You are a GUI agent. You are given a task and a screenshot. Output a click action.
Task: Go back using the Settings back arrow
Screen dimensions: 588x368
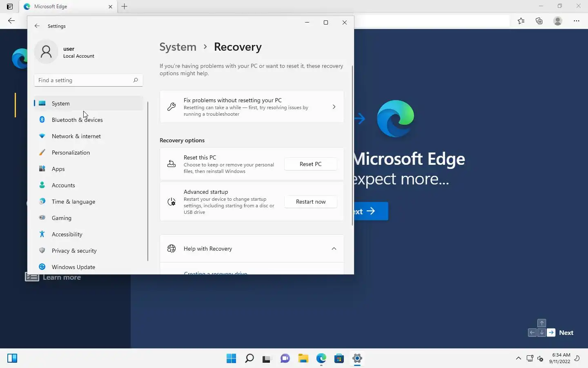pos(37,26)
